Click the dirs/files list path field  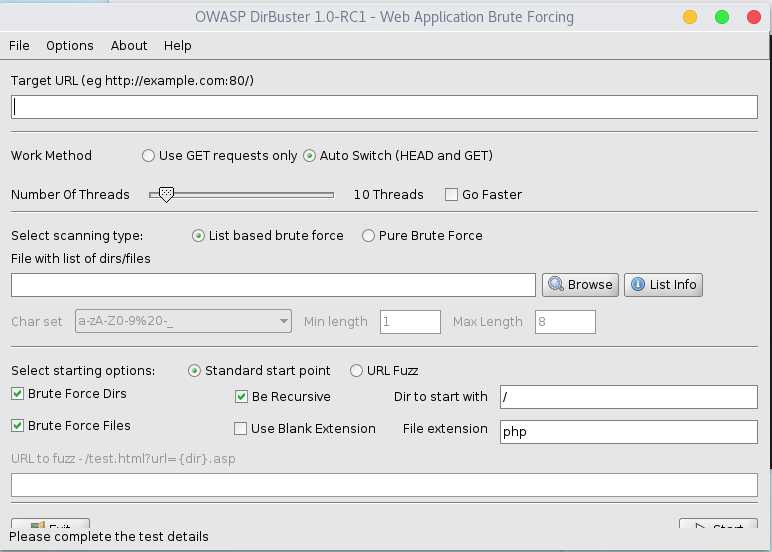pyautogui.click(x=273, y=285)
